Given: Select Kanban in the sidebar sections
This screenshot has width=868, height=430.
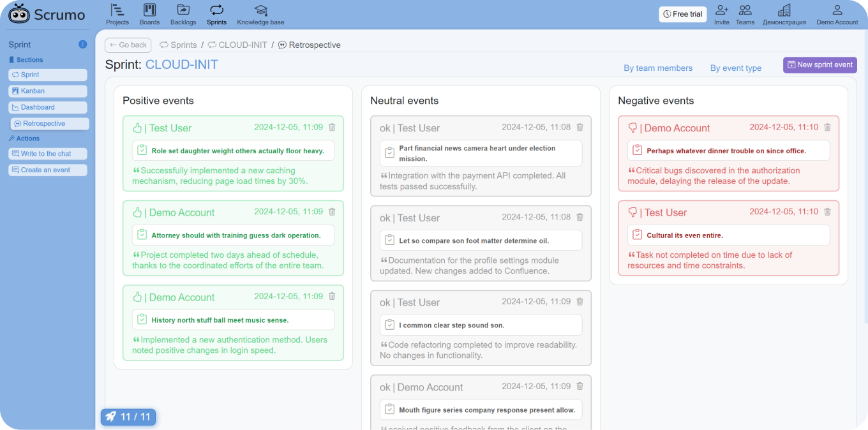Looking at the screenshot, I should point(48,91).
